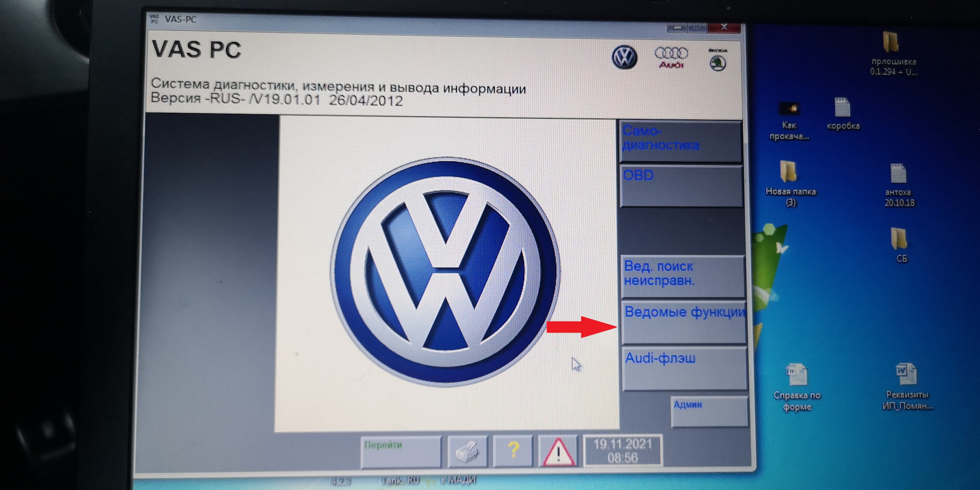Select the OBD button
Viewport: 980px width, 490px height.
(681, 186)
